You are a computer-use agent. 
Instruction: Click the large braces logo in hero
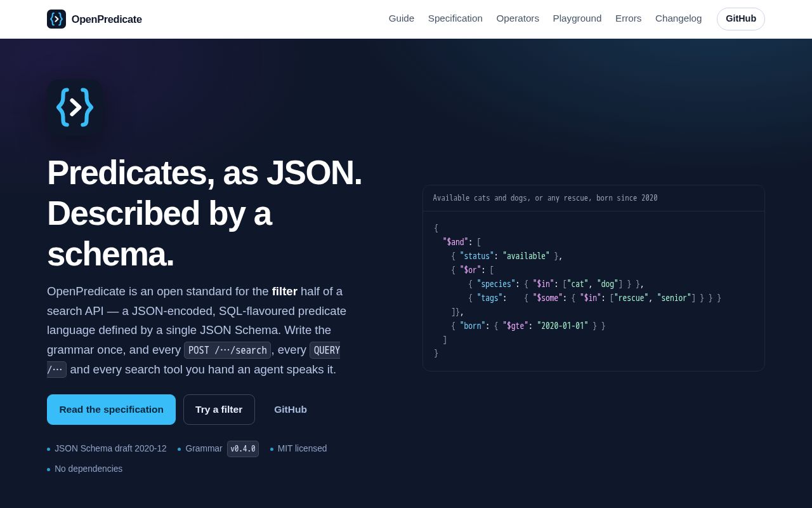tap(75, 107)
